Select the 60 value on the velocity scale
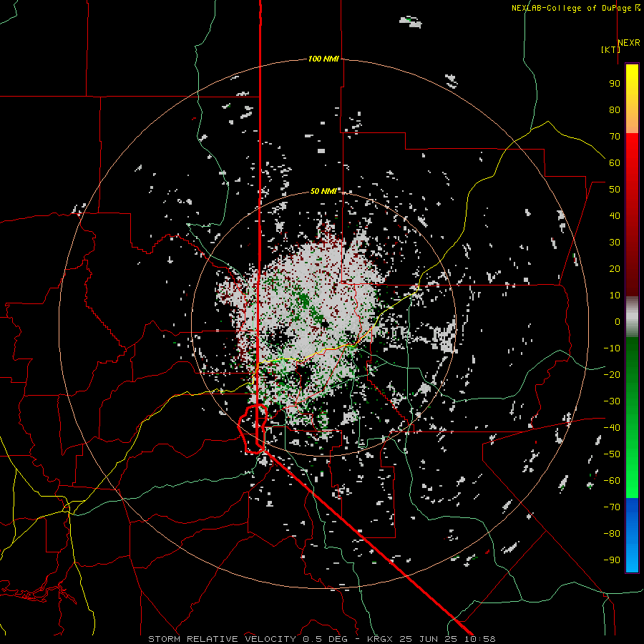644x644 pixels. 615,163
